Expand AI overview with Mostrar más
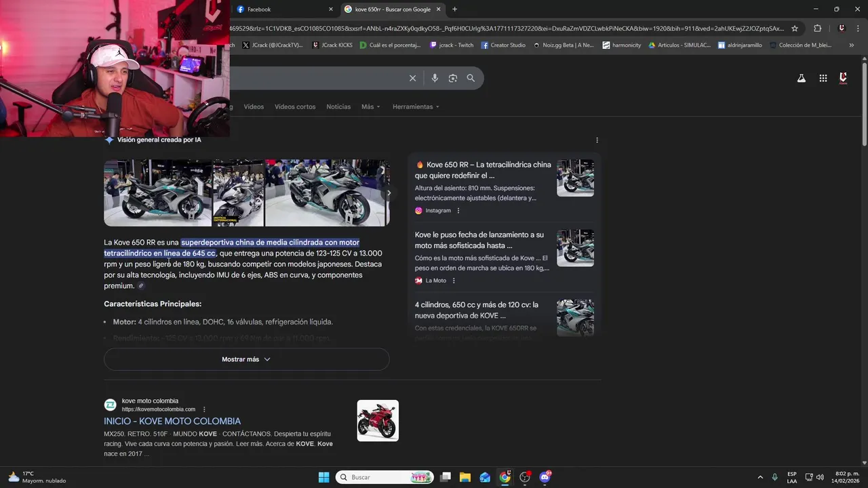The height and width of the screenshot is (488, 868). [x=246, y=359]
